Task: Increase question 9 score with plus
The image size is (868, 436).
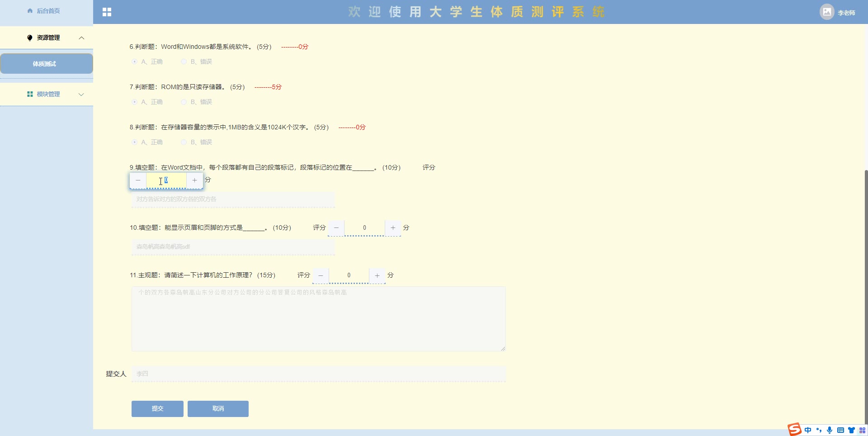Action: point(194,180)
